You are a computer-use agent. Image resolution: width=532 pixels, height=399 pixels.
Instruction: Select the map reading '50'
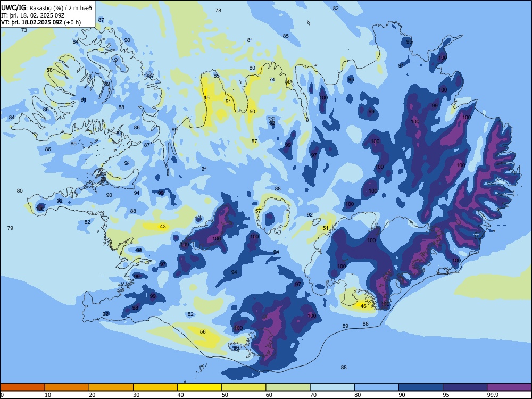[252, 111]
